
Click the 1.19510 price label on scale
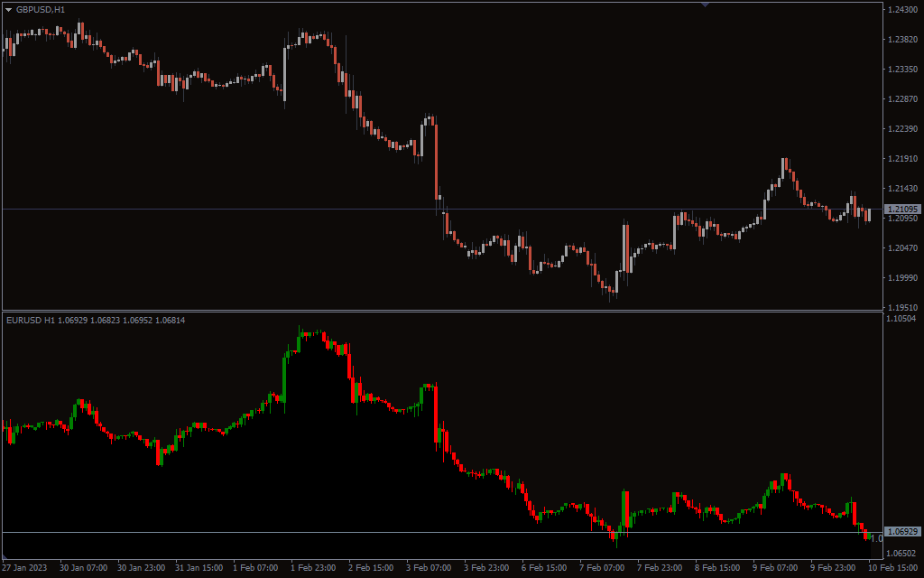pos(902,307)
